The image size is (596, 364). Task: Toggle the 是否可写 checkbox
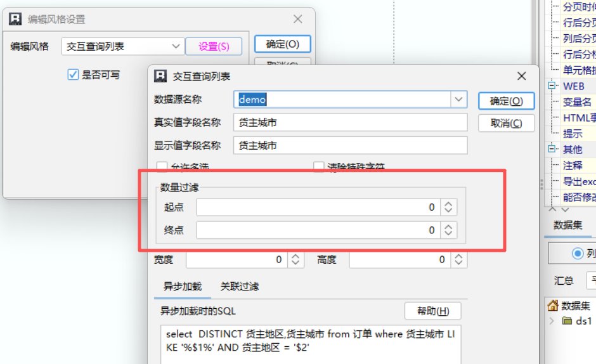pos(73,75)
